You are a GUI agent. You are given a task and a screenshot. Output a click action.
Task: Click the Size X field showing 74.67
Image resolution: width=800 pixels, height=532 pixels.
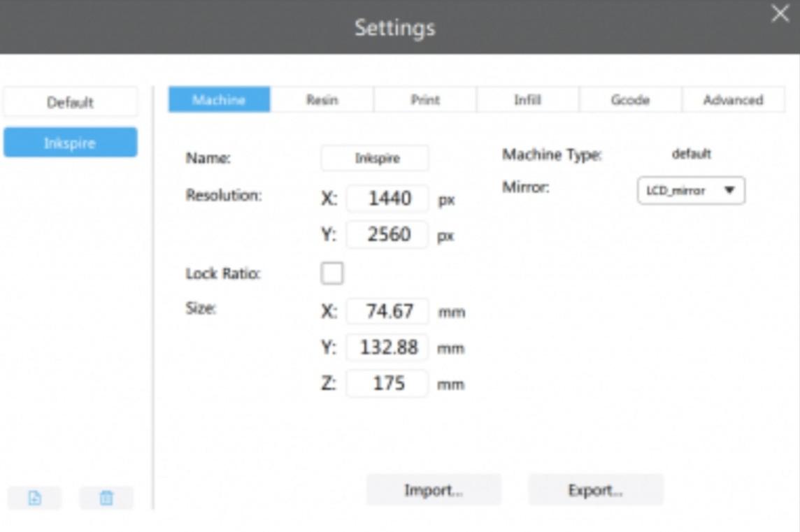(387, 311)
